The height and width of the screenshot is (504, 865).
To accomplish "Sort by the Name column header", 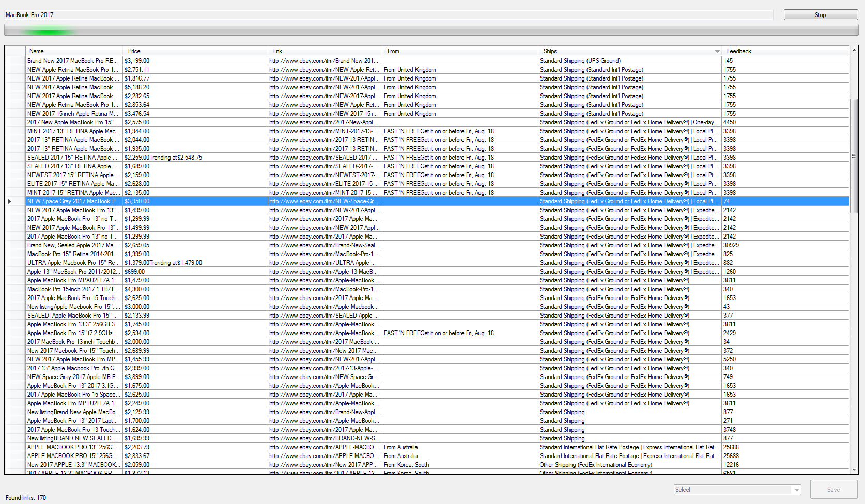I will pyautogui.click(x=74, y=51).
